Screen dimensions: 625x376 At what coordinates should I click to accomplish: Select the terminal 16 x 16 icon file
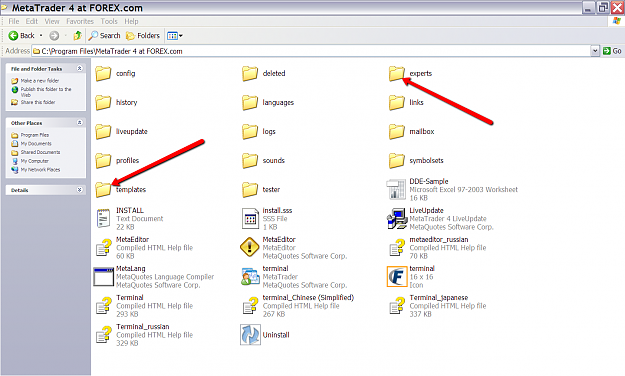click(x=411, y=277)
